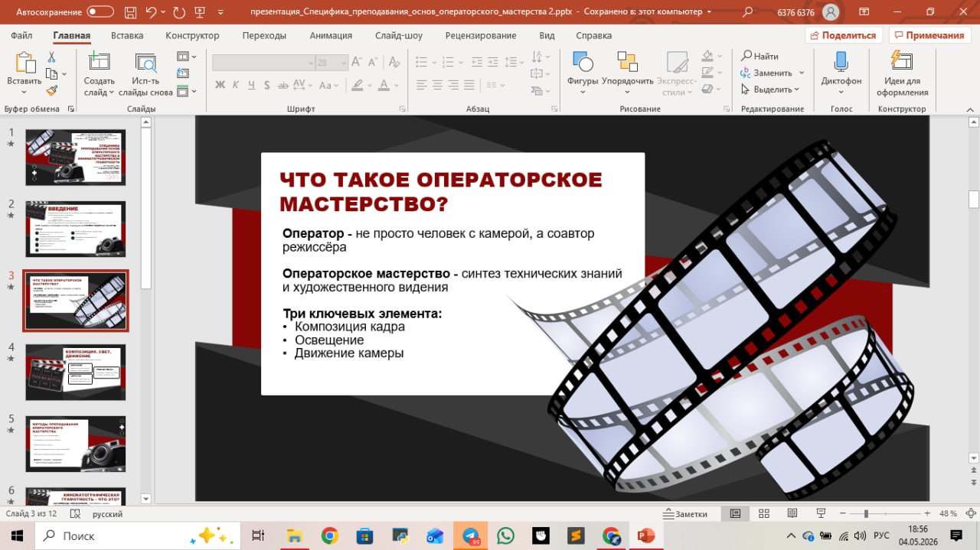The image size is (980, 550).
Task: Open the Help (Справка) tab
Action: click(593, 35)
